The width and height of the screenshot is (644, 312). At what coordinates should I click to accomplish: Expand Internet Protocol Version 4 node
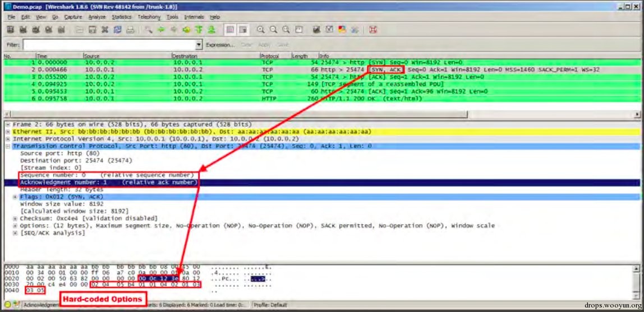pyautogui.click(x=8, y=139)
